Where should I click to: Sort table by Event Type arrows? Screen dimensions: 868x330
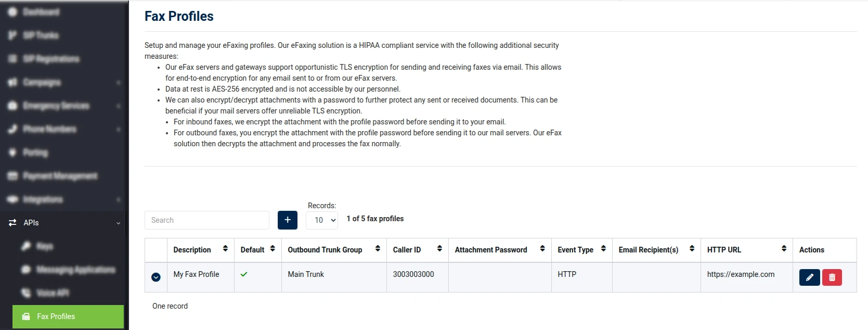point(603,249)
